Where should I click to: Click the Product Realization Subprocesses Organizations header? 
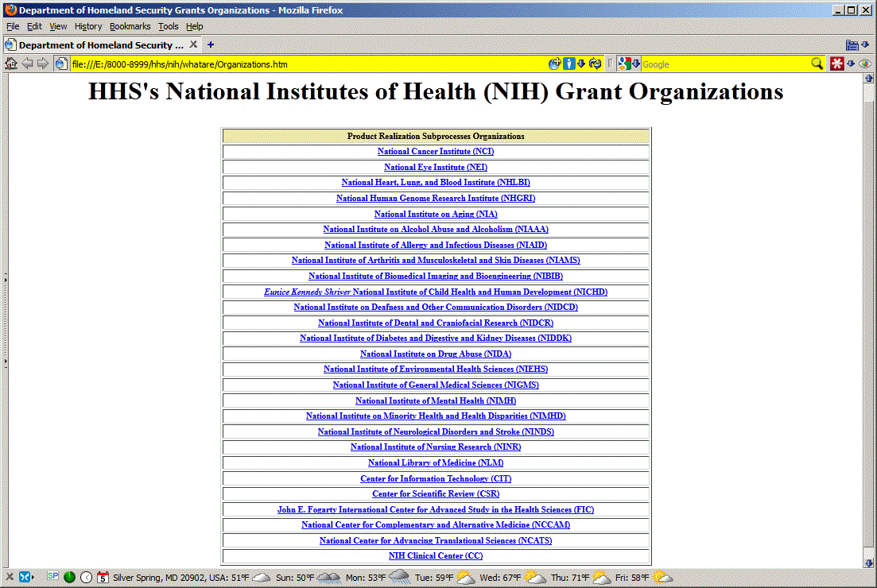click(436, 136)
